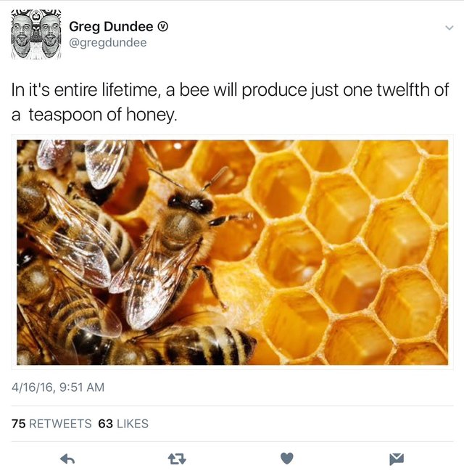Open Greg Dundee's profile avatar
The image size is (464, 476).
point(36,34)
